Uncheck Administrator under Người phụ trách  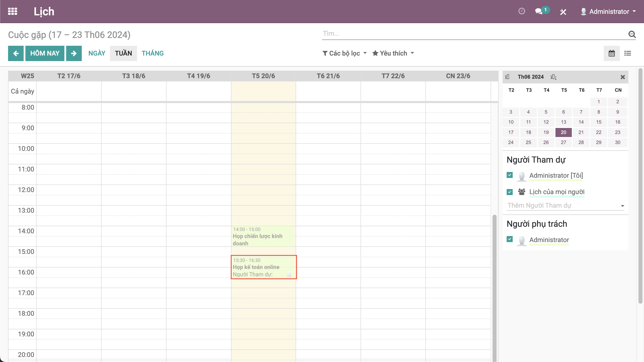click(510, 239)
